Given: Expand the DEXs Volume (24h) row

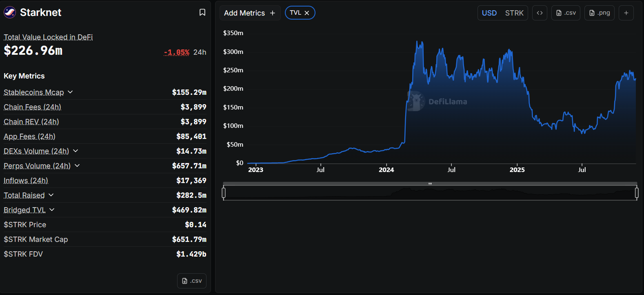Looking at the screenshot, I should [76, 151].
